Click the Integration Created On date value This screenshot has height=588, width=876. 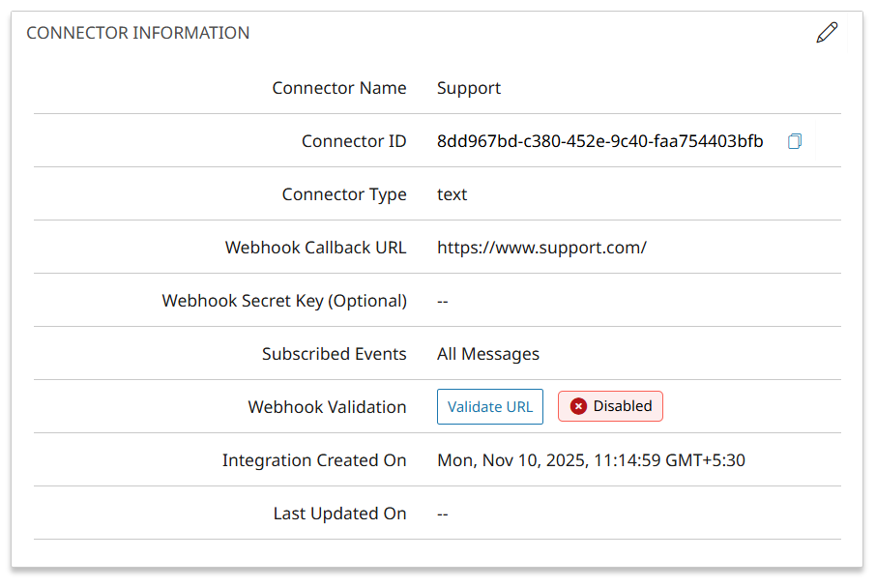coord(591,460)
